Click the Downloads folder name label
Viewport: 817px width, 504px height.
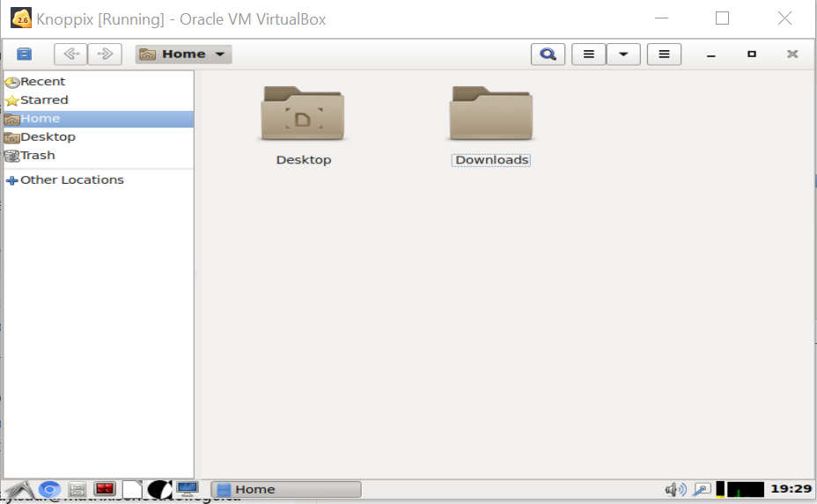(491, 160)
